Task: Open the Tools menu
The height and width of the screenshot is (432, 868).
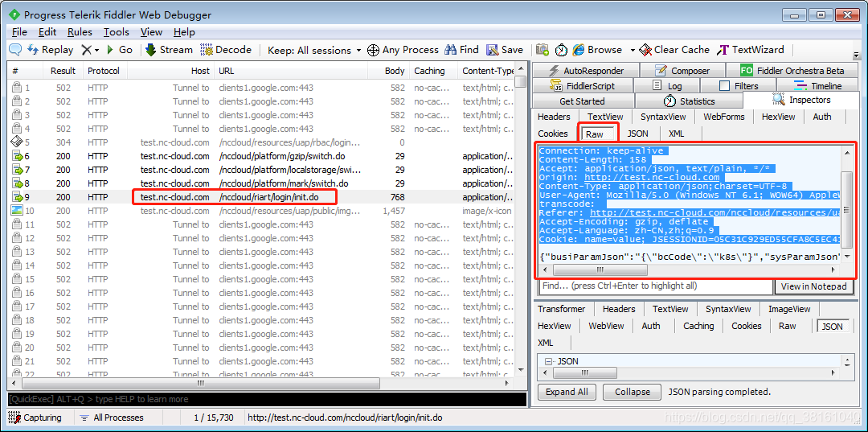Action: [117, 32]
